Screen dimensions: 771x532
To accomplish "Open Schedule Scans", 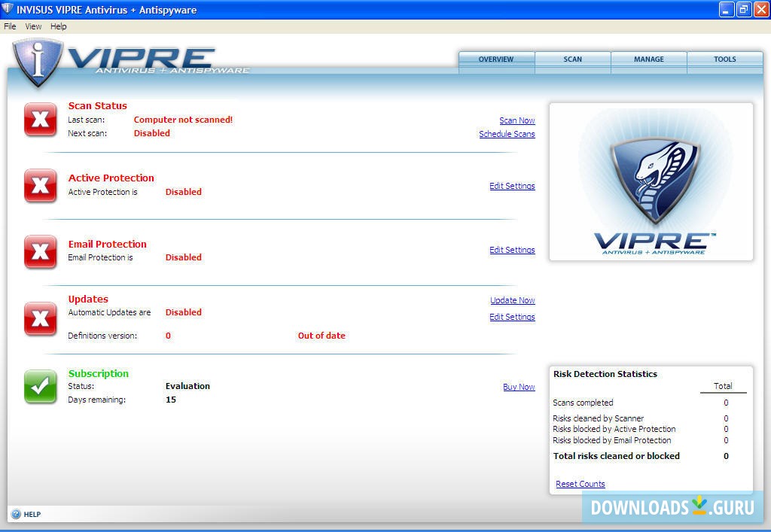I will (x=508, y=134).
